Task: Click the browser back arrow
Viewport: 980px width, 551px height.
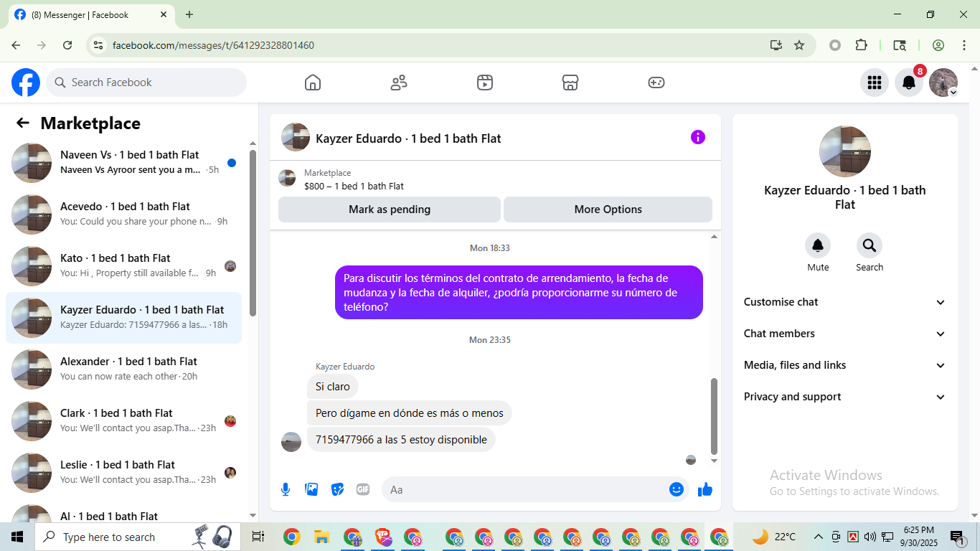Action: pos(16,45)
